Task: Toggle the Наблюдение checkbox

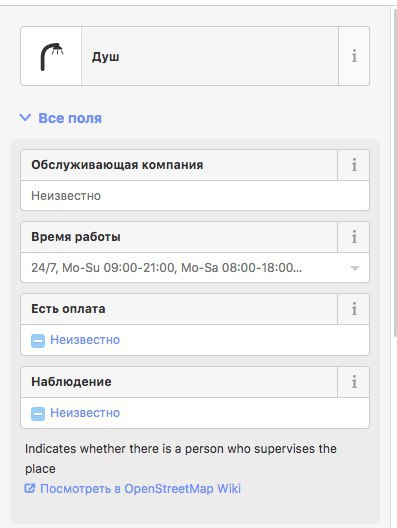Action: coord(38,414)
